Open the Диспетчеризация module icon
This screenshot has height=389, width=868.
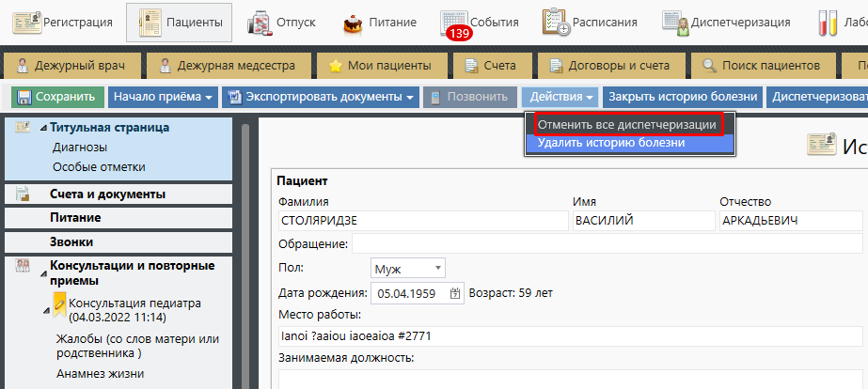click(673, 22)
